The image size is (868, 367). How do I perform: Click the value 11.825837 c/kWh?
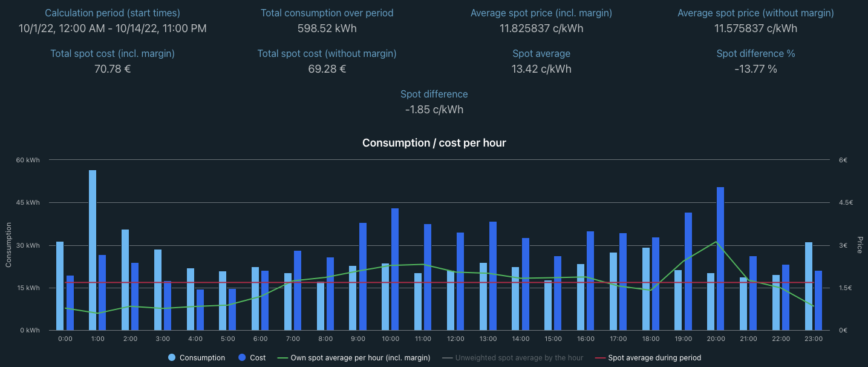point(541,28)
